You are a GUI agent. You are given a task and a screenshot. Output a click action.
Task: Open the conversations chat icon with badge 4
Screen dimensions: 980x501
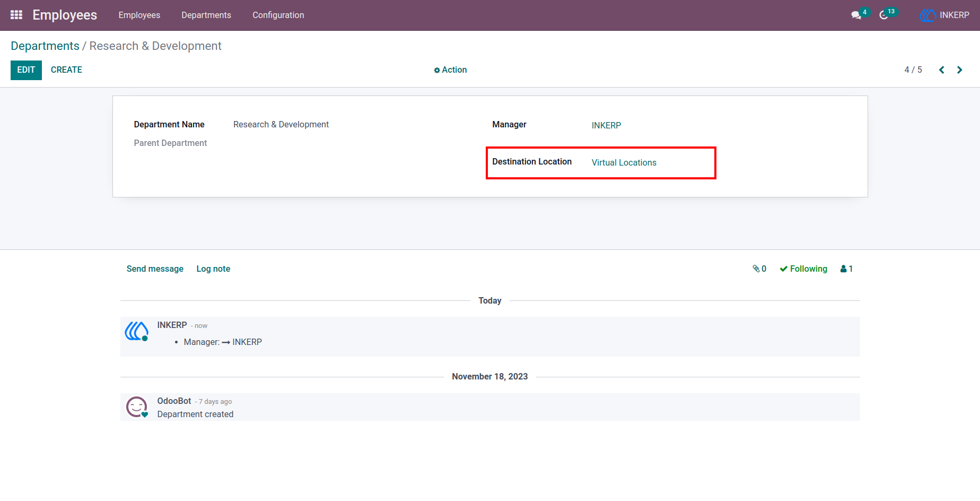(856, 15)
